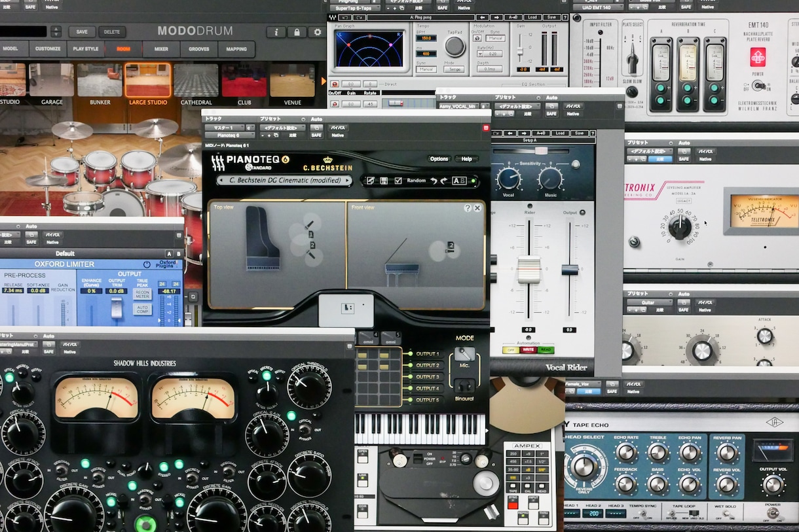Select the Mic mode icon in Pianoteq

(x=464, y=354)
